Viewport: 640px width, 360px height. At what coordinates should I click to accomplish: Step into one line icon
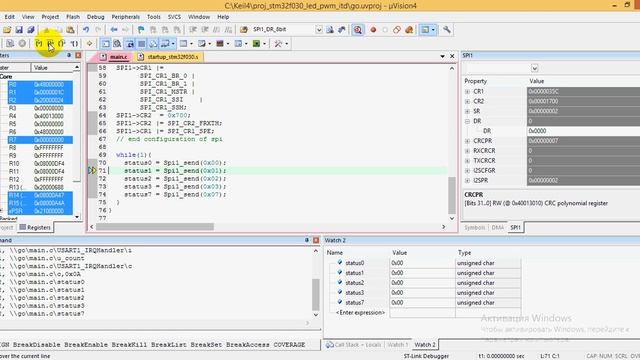[38, 44]
